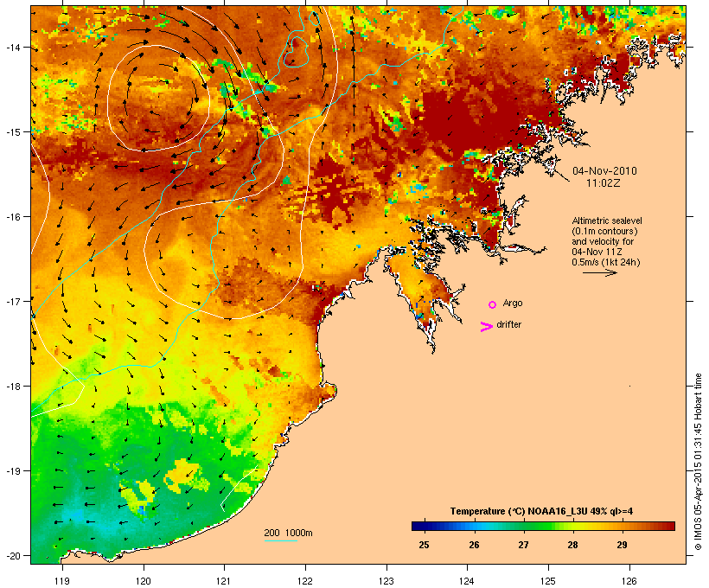The image size is (709, 588).
Task: Click the latitude axis label -17
Action: 13,302
